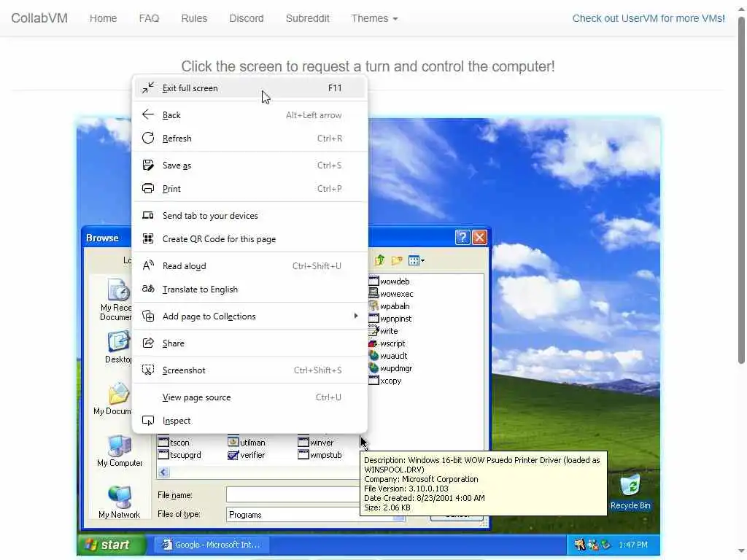Click the 1:47 PM system tray clock

pos(632,545)
